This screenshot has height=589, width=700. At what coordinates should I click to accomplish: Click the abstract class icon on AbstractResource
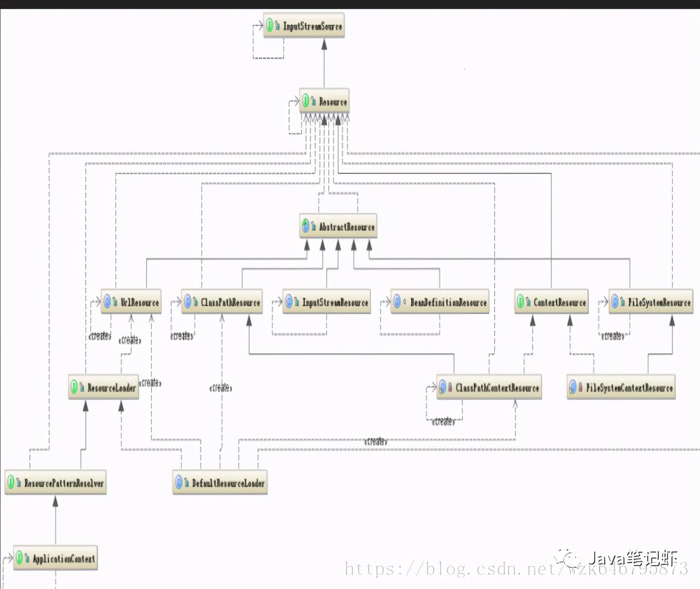306,226
